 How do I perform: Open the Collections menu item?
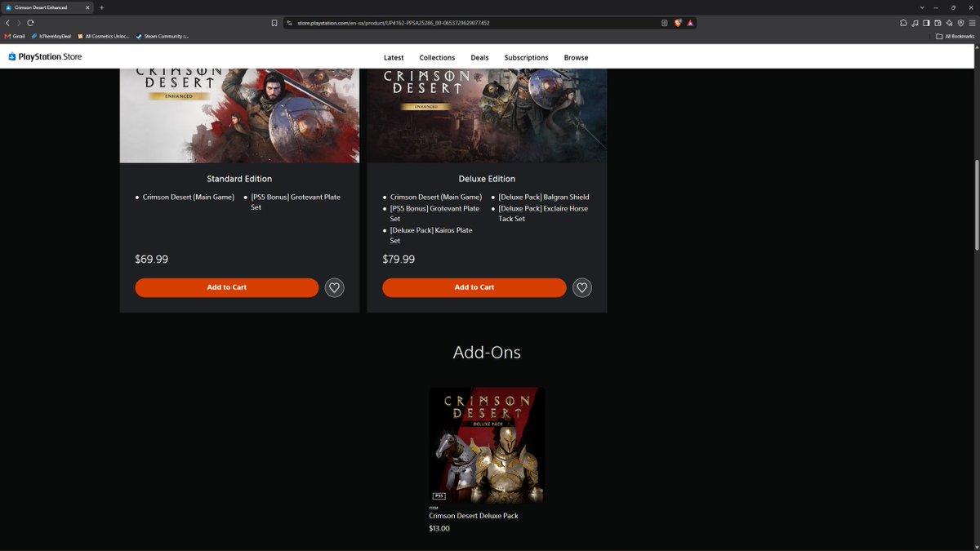click(437, 58)
